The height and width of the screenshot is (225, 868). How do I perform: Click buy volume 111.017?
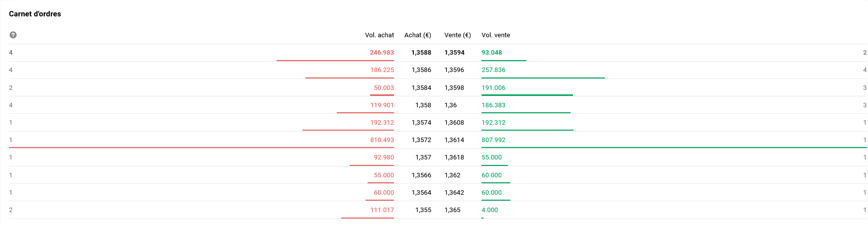click(x=382, y=210)
